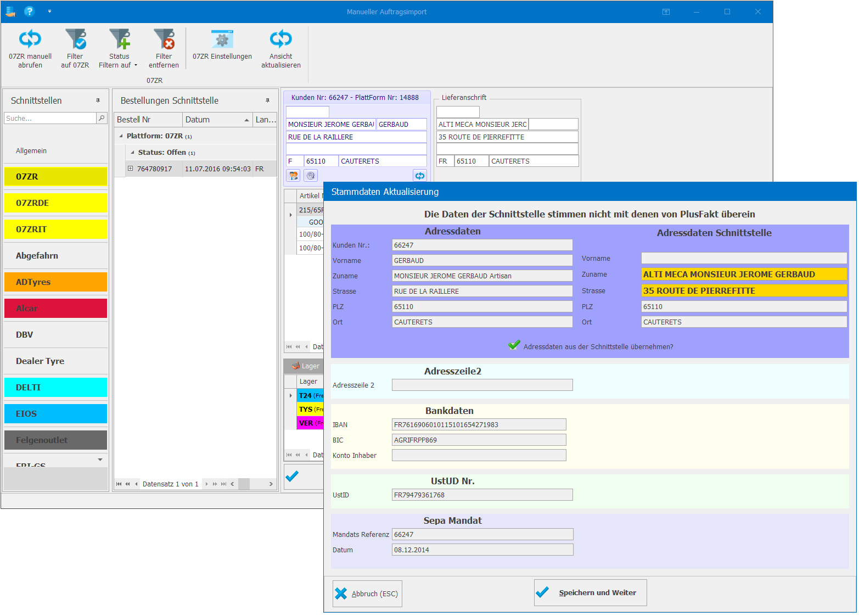Click the highlighted Strasse Schnittstelle field

744,290
